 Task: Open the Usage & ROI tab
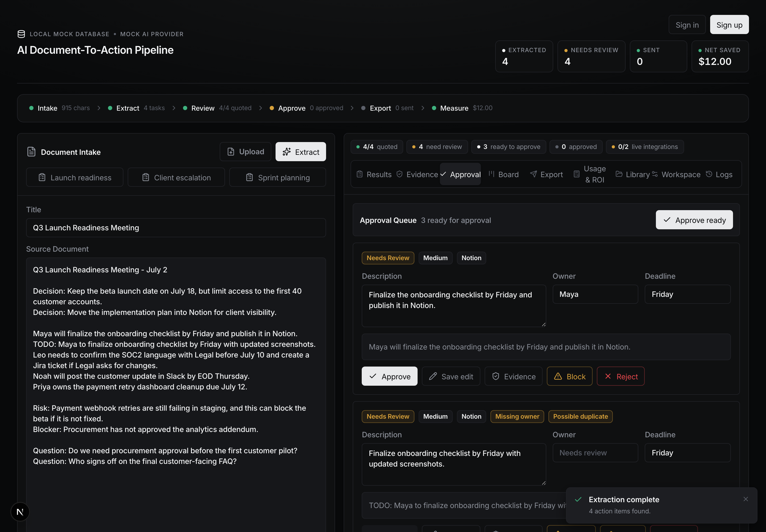[590, 174]
